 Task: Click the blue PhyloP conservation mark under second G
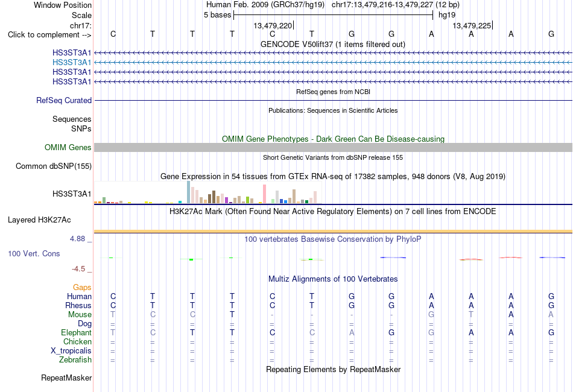[393, 258]
